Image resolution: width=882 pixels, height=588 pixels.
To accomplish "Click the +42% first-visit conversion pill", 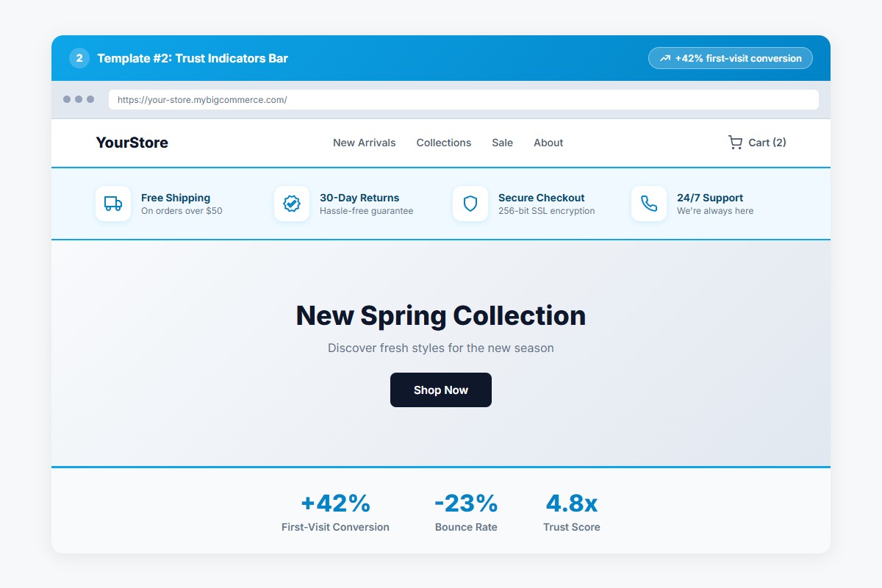I will [x=731, y=58].
